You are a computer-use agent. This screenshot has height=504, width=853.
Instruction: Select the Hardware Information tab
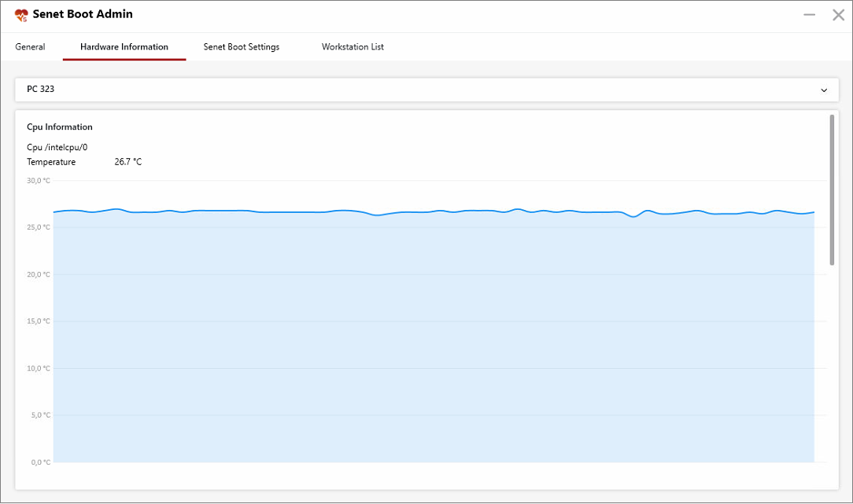[x=124, y=46]
